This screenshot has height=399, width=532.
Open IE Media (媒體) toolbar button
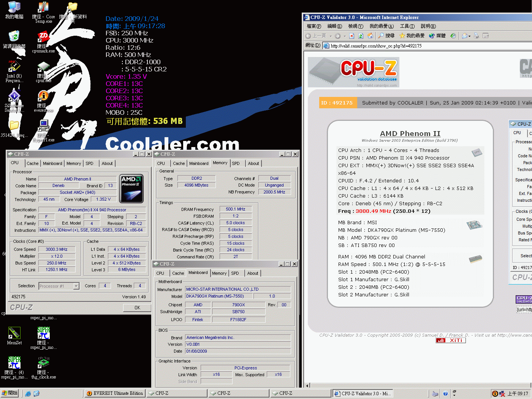click(x=437, y=36)
